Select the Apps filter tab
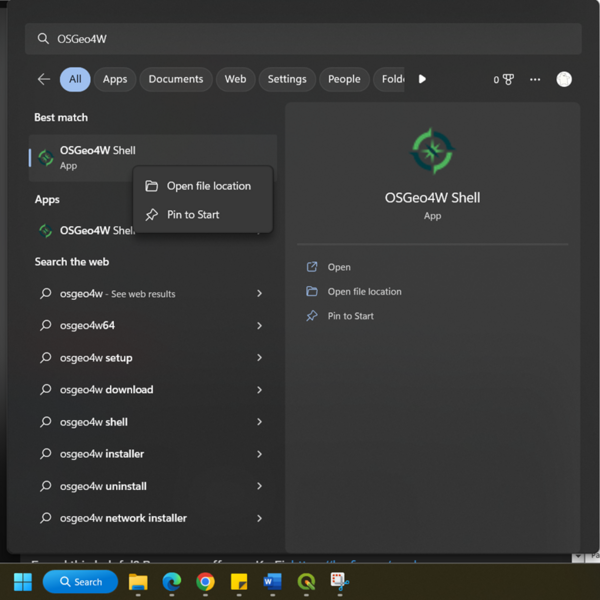Screen dimensions: 600x600 [115, 79]
